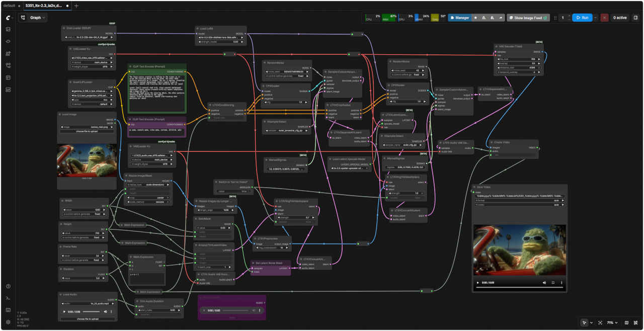Collapse the Save Video node via dot
Viewport: 644px width, 331px height.
pos(474,187)
